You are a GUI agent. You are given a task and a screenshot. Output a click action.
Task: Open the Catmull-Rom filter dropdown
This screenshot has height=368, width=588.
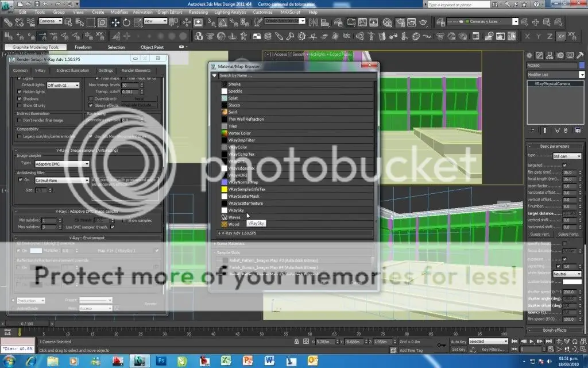click(62, 180)
